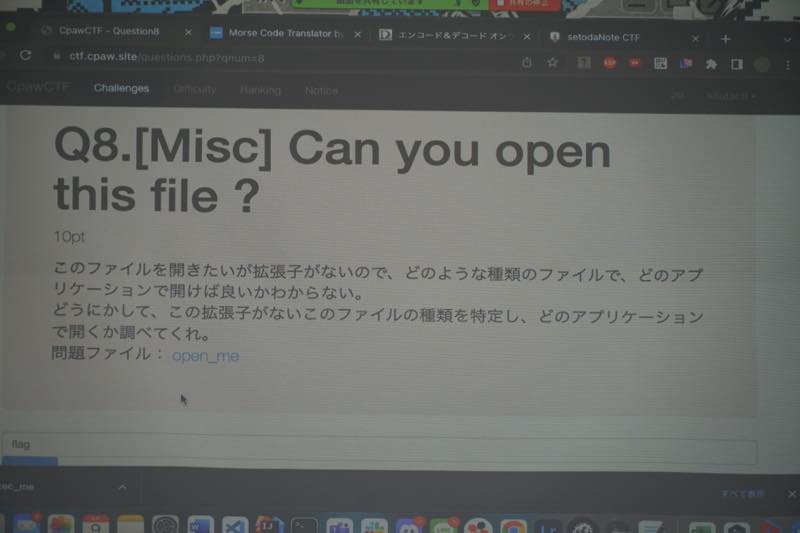This screenshot has width=800, height=533.
Task: Toggle the browser side panel icon
Action: pos(736,63)
